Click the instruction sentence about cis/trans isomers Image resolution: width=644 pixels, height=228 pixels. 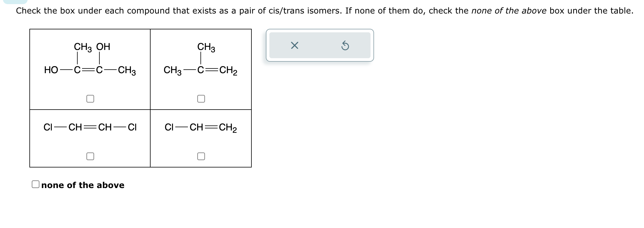click(x=324, y=11)
